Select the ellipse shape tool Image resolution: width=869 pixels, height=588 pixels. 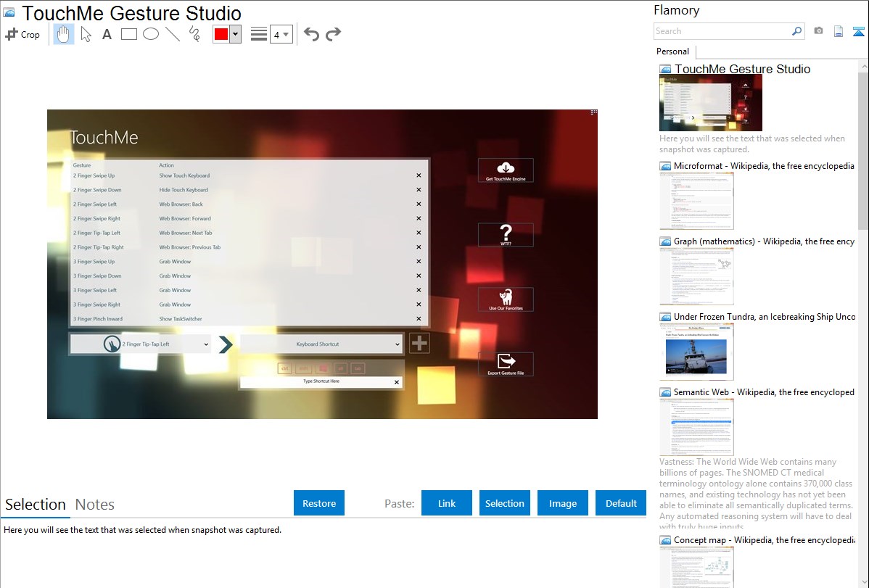coord(151,34)
